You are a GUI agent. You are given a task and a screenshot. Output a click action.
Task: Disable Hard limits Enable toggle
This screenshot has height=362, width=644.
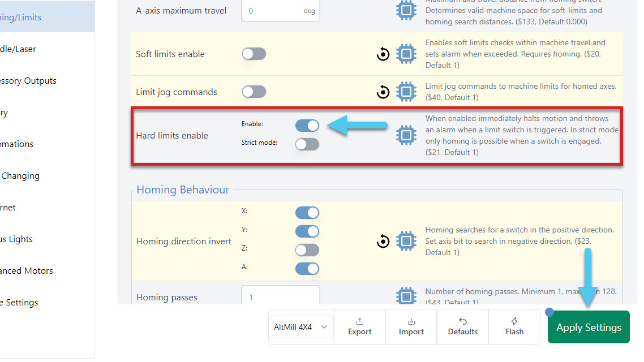[x=307, y=126]
